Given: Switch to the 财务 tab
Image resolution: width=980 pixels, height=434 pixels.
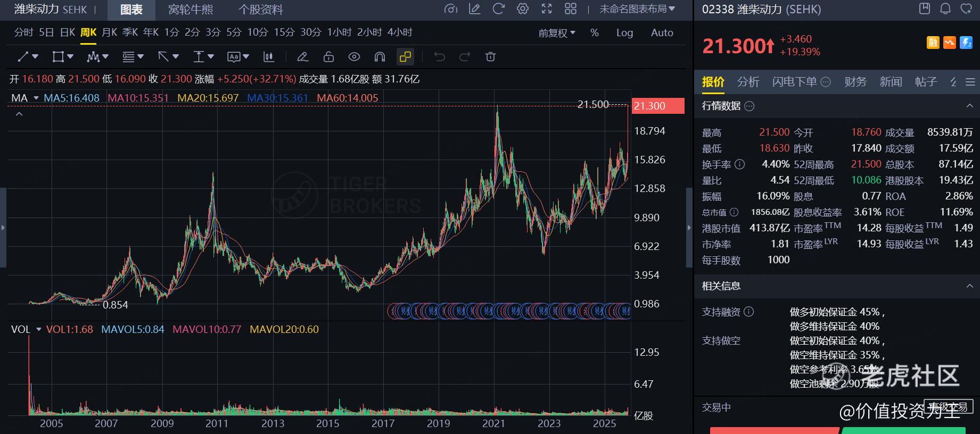Looking at the screenshot, I should (855, 82).
